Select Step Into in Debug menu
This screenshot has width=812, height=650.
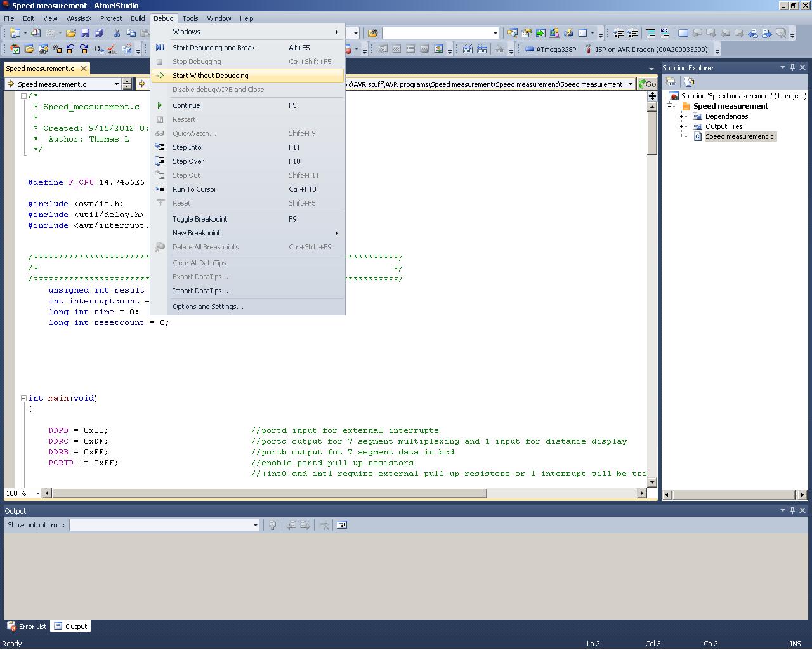248,147
